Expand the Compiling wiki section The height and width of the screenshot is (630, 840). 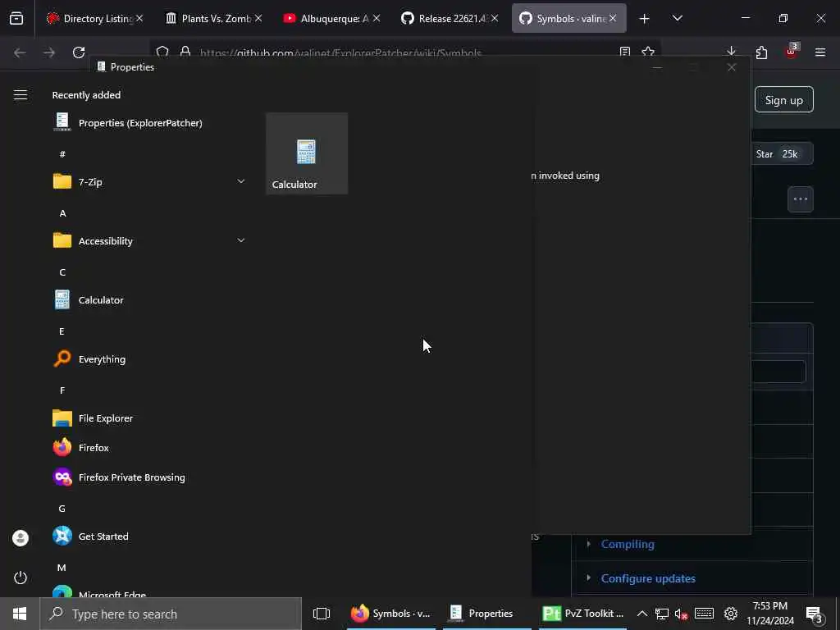click(589, 544)
